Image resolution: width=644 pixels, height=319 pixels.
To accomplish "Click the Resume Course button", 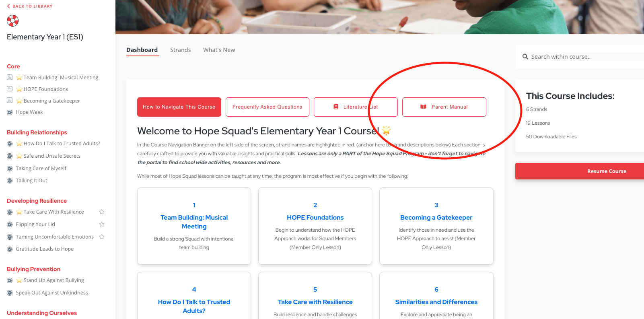I will (x=580, y=171).
